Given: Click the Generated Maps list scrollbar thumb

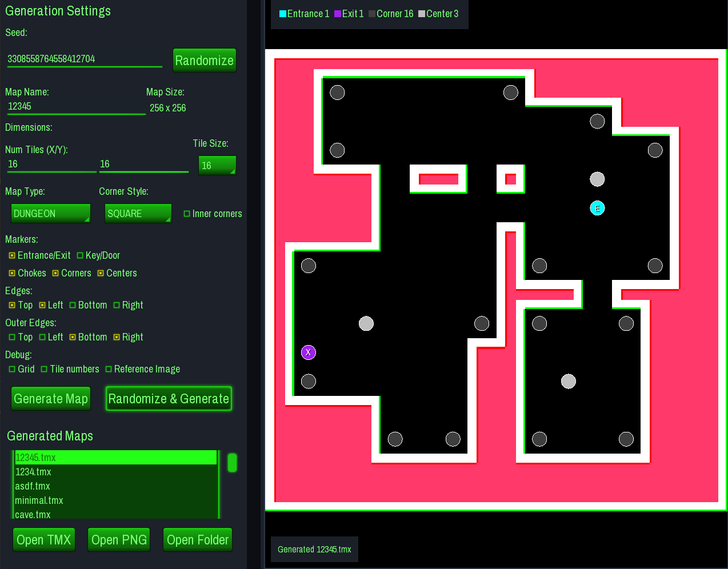Looking at the screenshot, I should (x=232, y=463).
